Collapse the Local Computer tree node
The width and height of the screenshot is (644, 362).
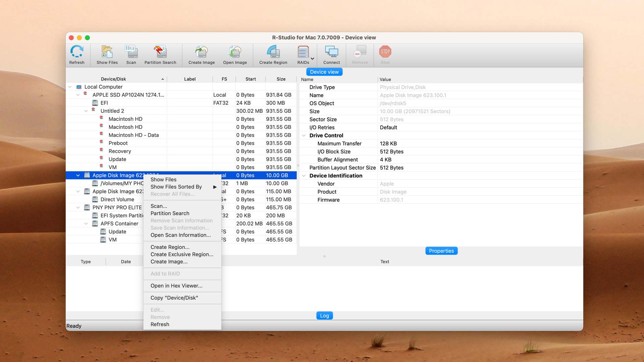click(70, 87)
